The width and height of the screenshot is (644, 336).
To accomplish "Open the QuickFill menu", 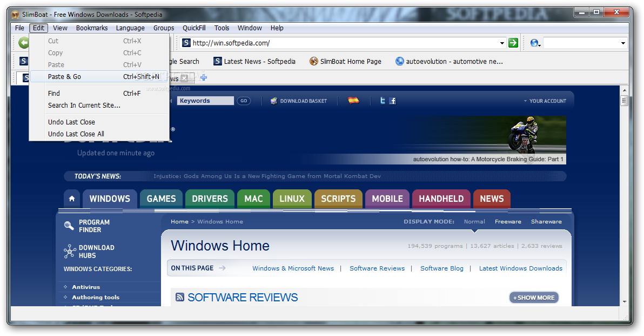I will 194,28.
